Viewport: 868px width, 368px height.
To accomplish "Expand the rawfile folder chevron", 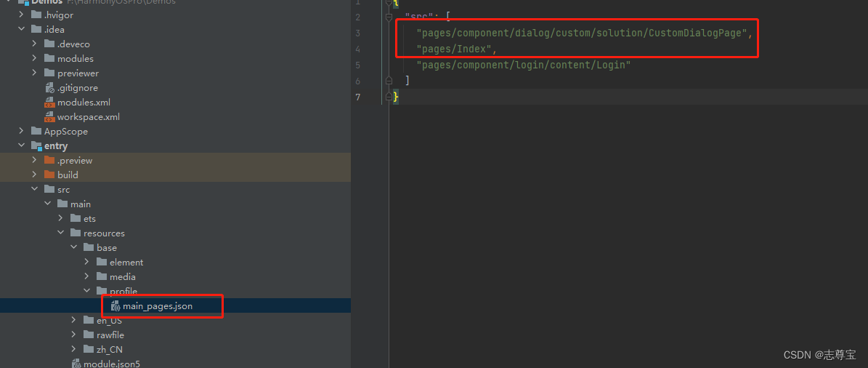I will [x=73, y=335].
